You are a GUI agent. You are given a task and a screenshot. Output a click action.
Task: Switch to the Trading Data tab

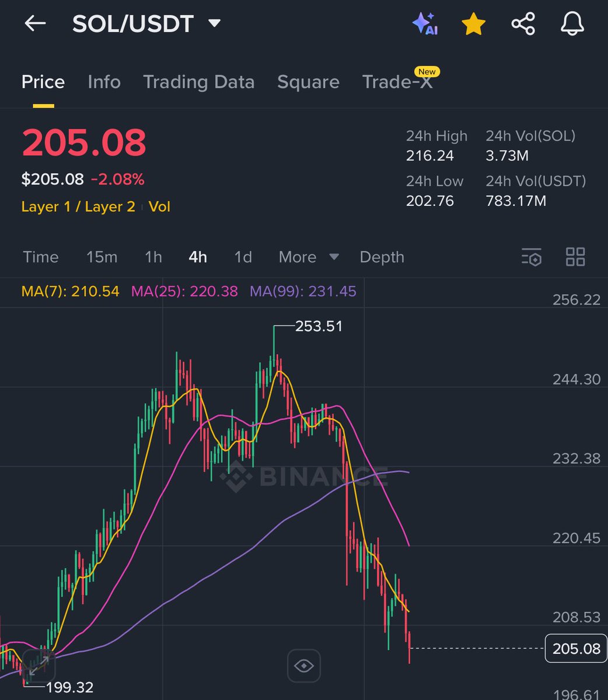point(198,82)
